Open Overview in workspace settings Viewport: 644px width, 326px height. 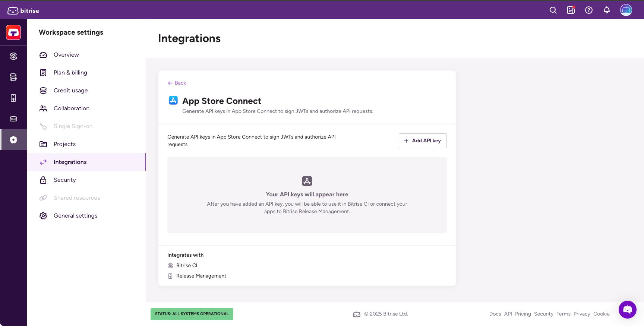(x=86, y=55)
